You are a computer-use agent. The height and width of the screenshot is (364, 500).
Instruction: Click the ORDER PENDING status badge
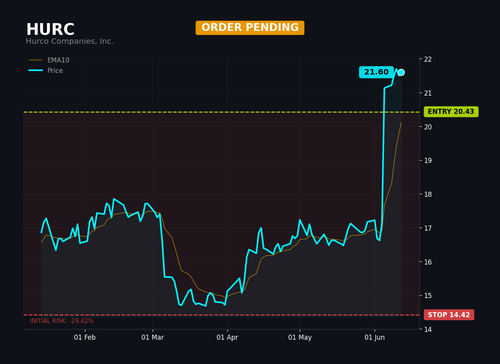[250, 27]
